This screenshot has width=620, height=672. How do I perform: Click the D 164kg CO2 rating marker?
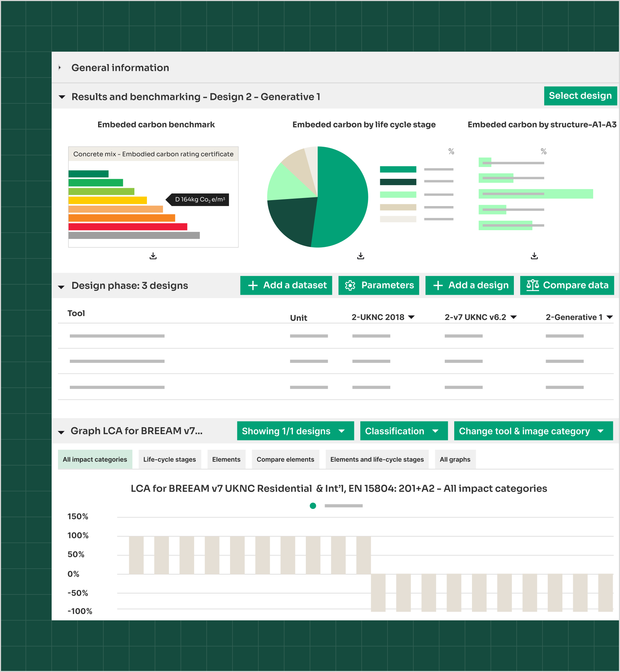[198, 199]
